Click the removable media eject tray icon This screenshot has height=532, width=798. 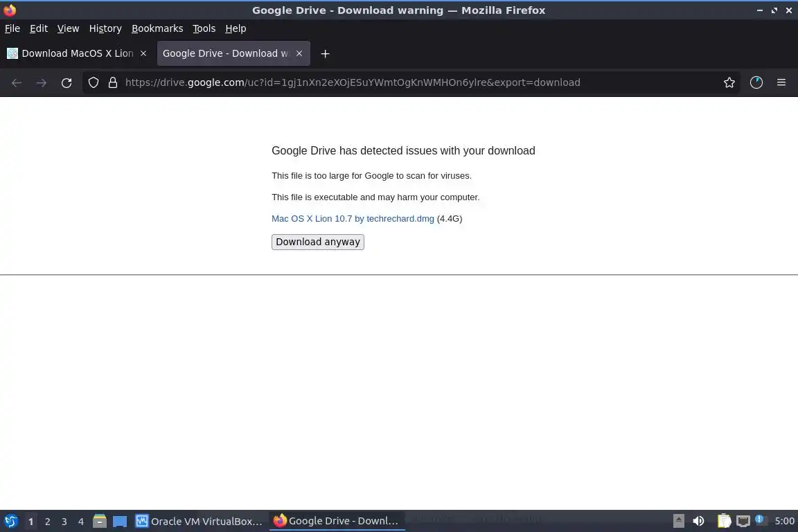tap(678, 521)
